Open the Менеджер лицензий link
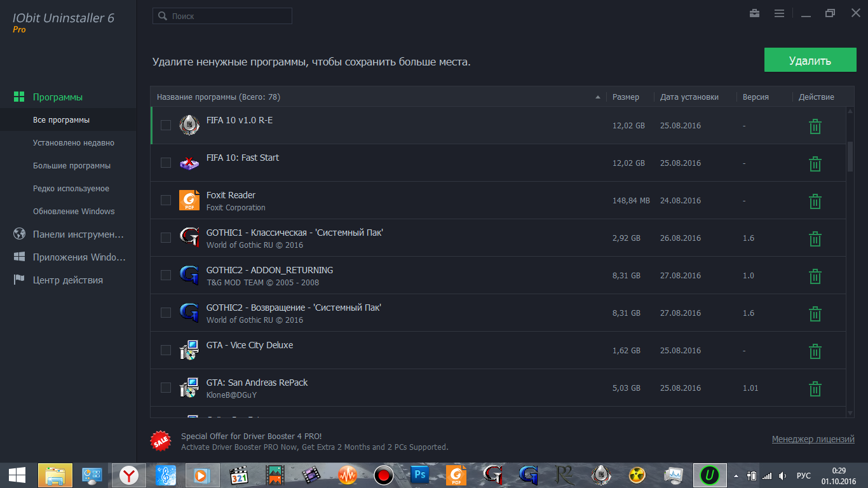This screenshot has height=488, width=868. pyautogui.click(x=813, y=439)
